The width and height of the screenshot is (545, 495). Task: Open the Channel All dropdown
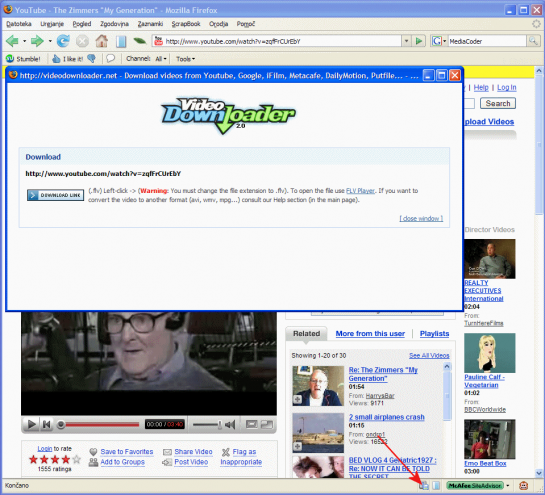click(x=161, y=59)
